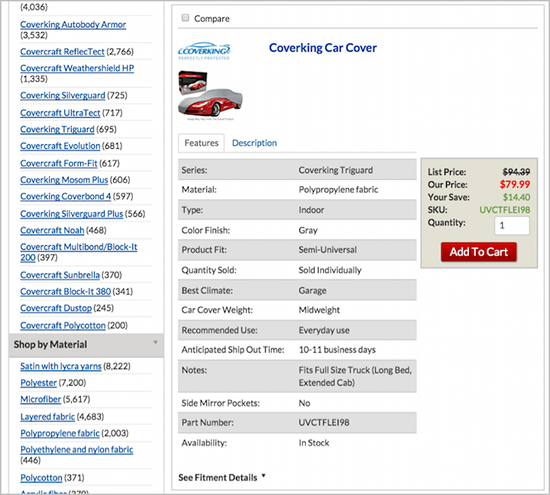
Task: Open Covercraft UltraTect link
Action: (x=60, y=113)
